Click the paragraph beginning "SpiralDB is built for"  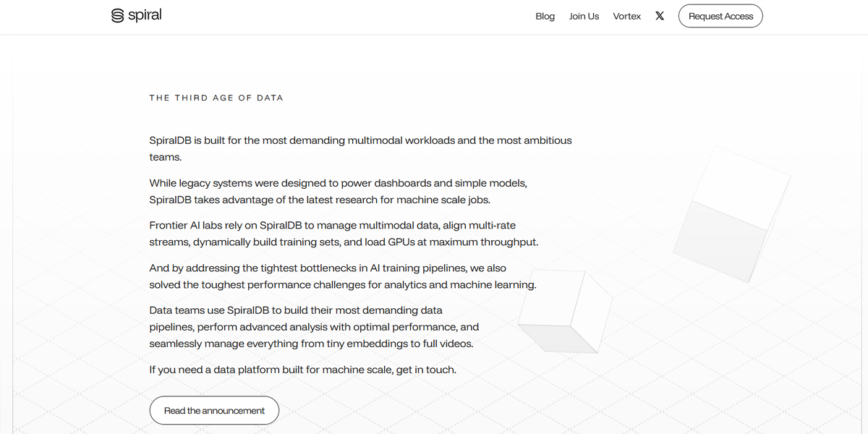pyautogui.click(x=360, y=148)
